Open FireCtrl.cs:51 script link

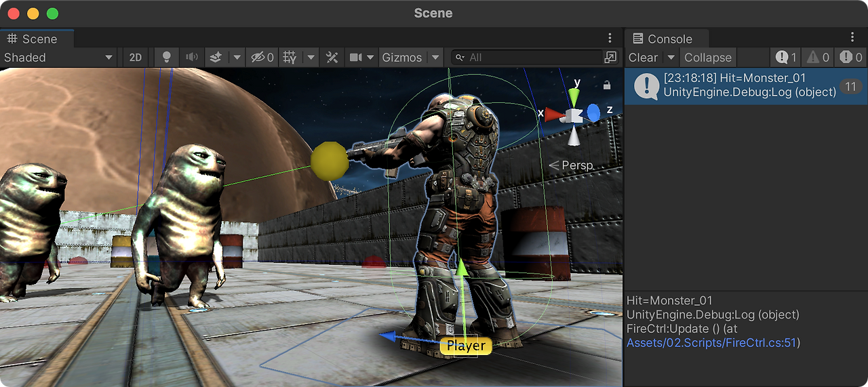point(713,343)
